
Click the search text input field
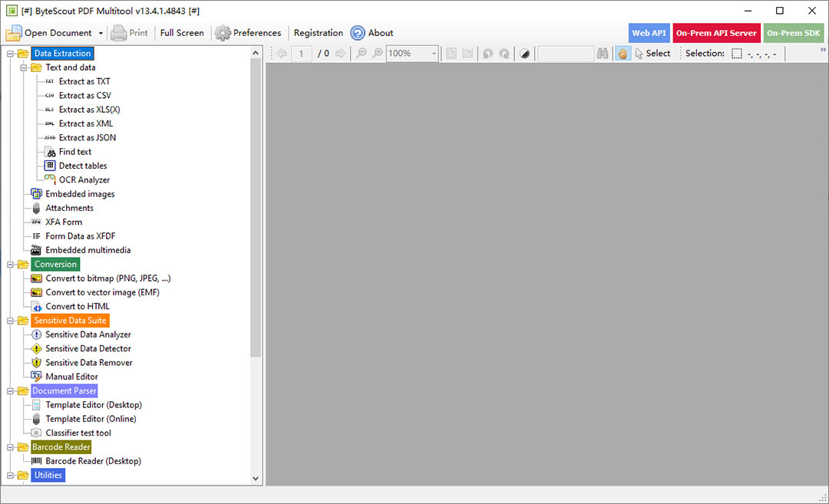click(x=565, y=54)
